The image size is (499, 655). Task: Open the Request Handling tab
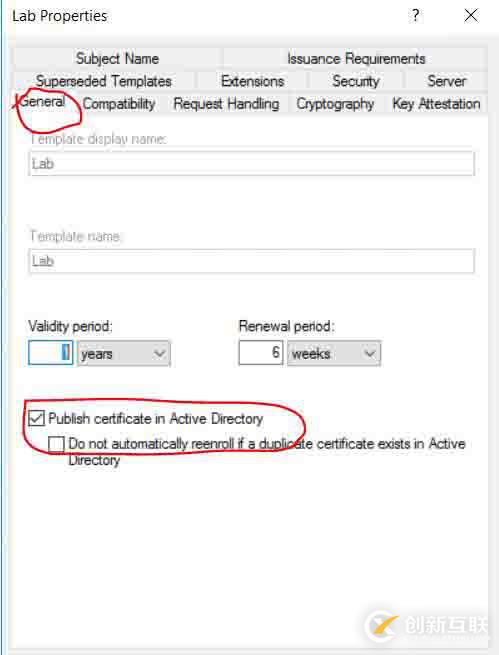tap(226, 104)
